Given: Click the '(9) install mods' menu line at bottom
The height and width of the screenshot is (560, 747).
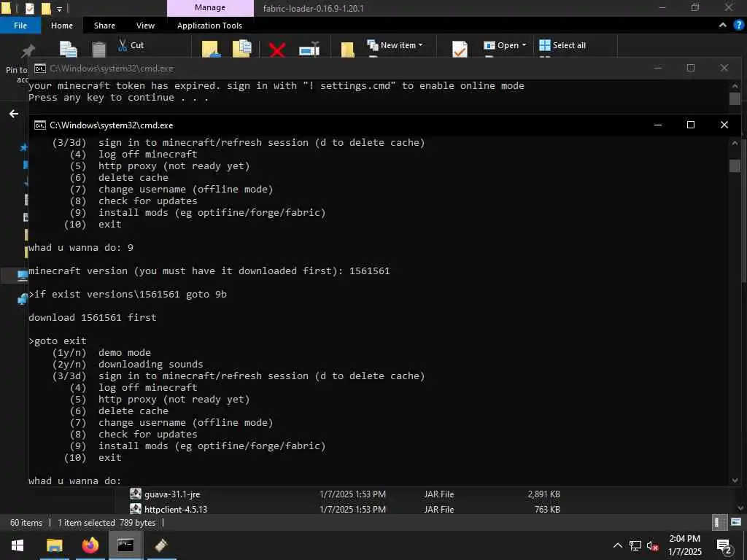Looking at the screenshot, I should pyautogui.click(x=197, y=446).
